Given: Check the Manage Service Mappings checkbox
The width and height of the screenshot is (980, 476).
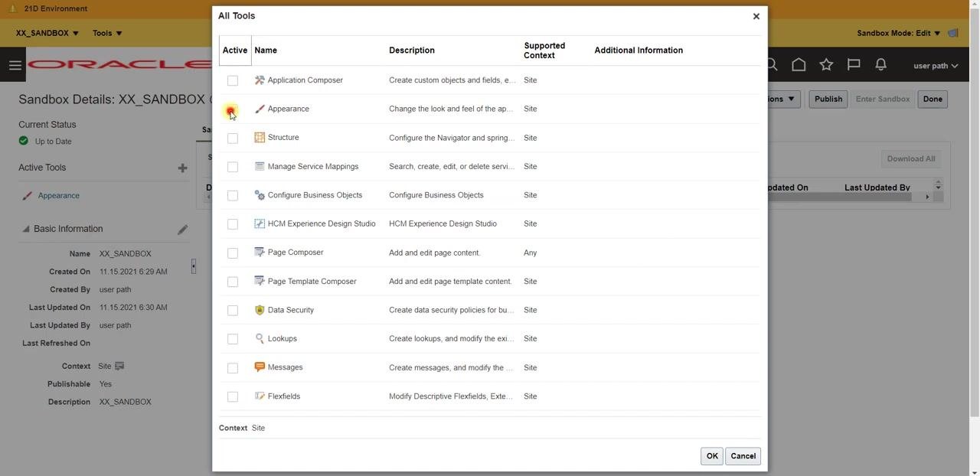Looking at the screenshot, I should click(233, 167).
